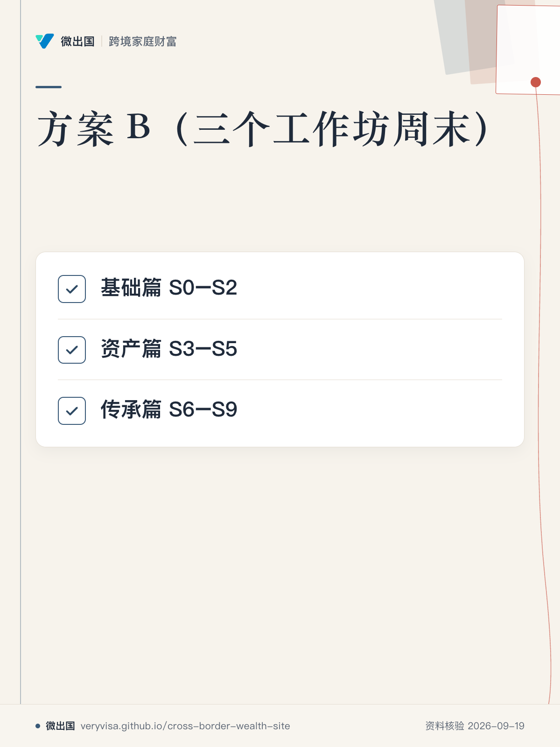Click the short blue accent bar above title
560x747 pixels.
49,87
